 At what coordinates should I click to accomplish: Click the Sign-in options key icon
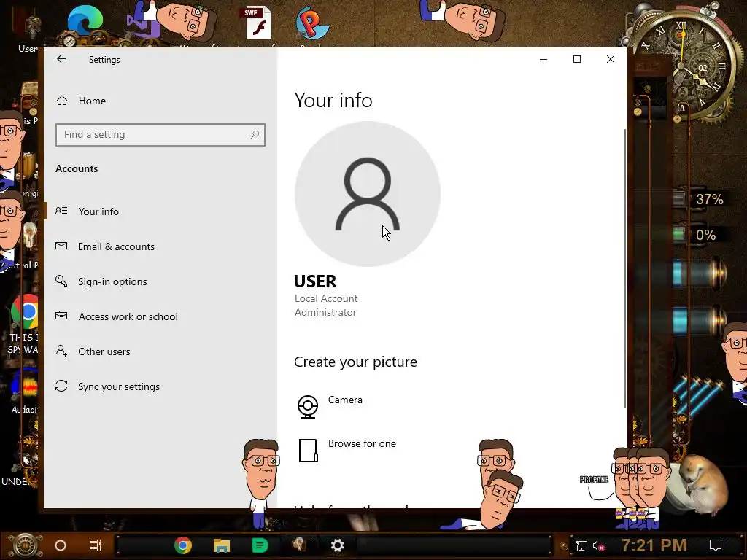tap(61, 281)
